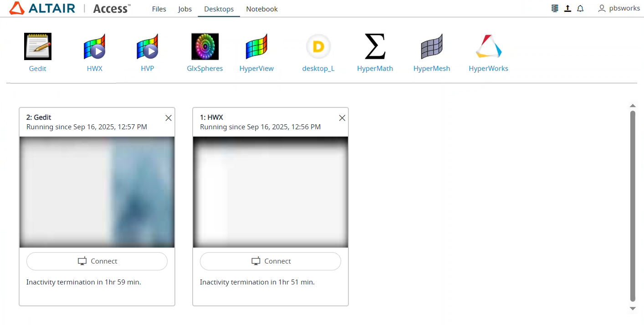
Task: Open the upload icon in header
Action: (x=567, y=8)
